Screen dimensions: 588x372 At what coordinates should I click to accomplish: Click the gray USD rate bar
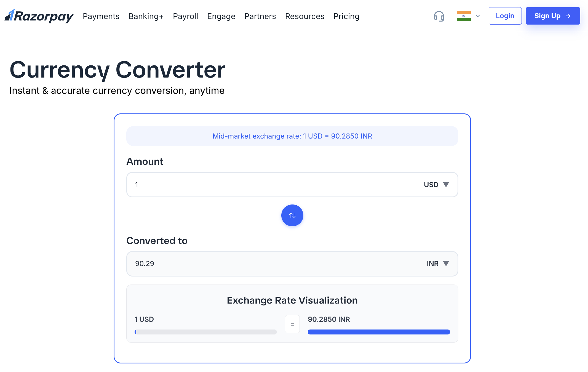pyautogui.click(x=206, y=332)
